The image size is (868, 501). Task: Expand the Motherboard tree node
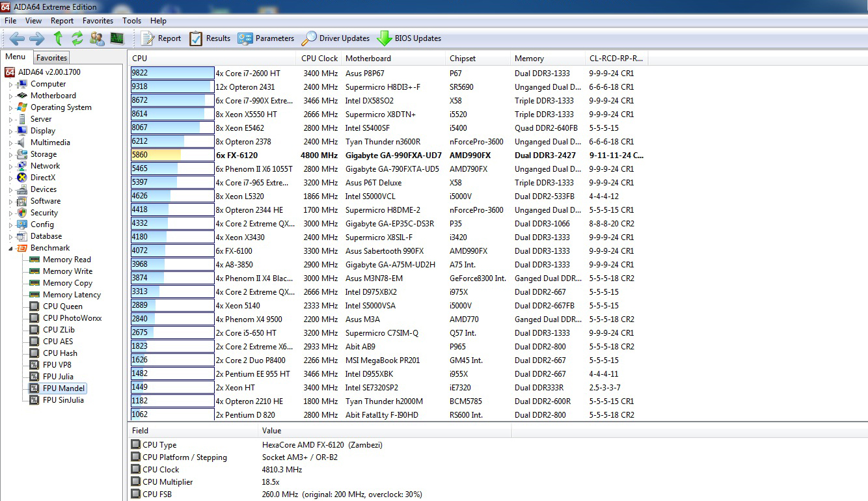10,96
